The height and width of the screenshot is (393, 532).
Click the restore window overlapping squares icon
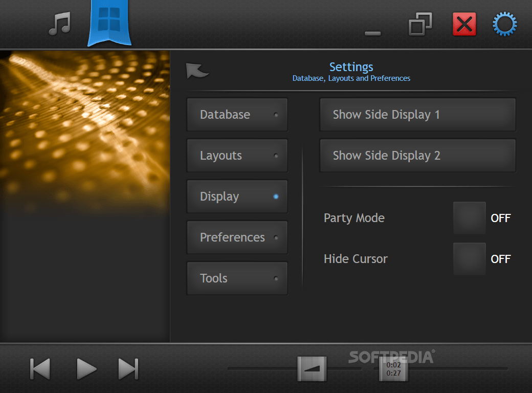point(420,24)
